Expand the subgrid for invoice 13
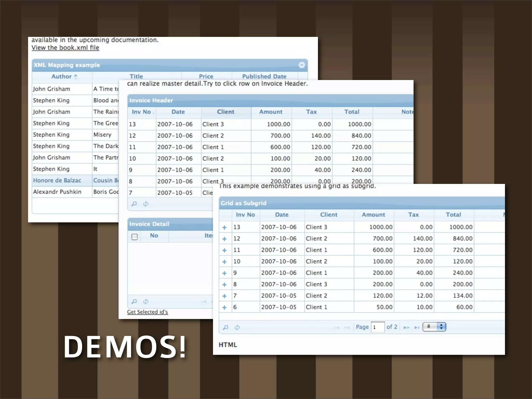 [224, 228]
